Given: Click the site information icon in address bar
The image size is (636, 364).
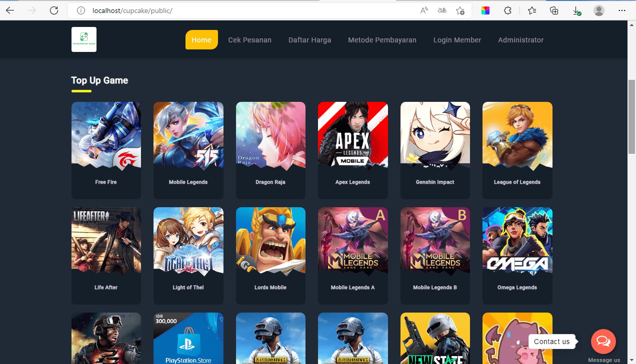Looking at the screenshot, I should tap(81, 10).
